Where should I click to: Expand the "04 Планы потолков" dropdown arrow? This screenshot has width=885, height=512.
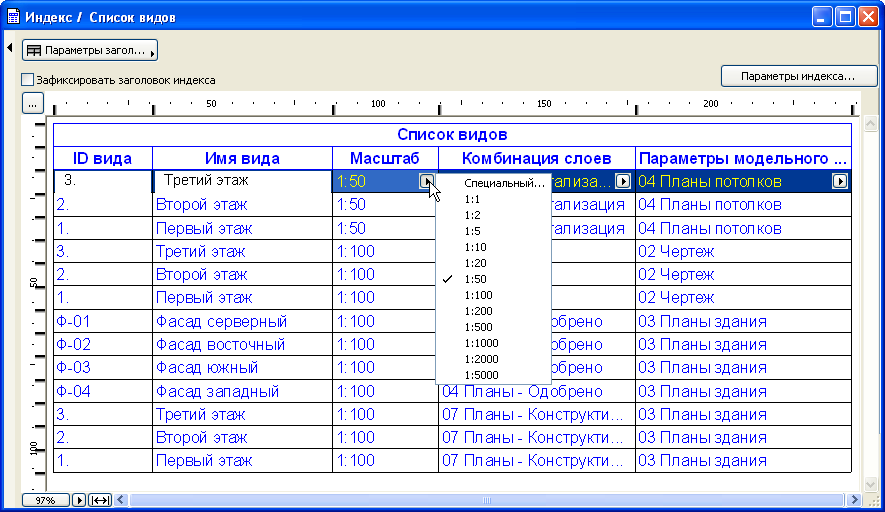coord(840,182)
